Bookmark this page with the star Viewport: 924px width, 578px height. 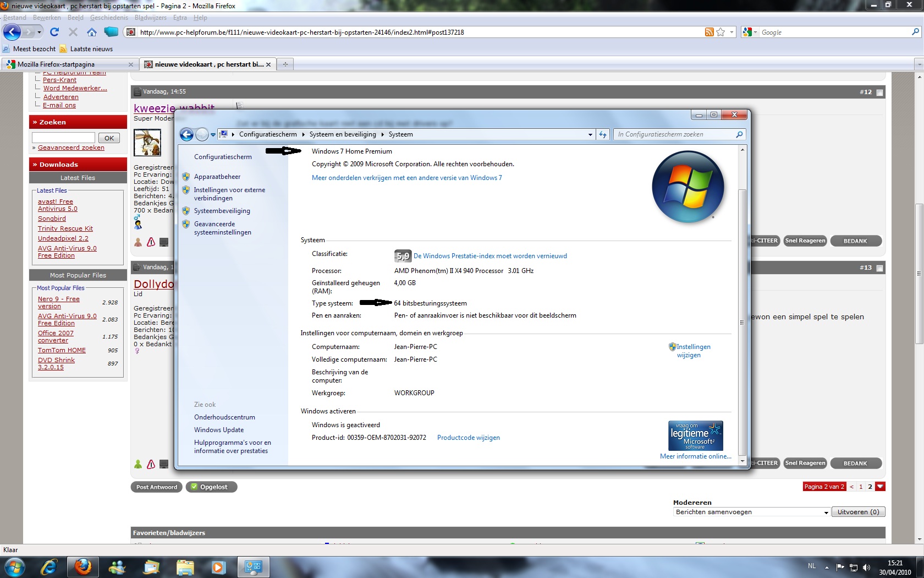pyautogui.click(x=721, y=32)
